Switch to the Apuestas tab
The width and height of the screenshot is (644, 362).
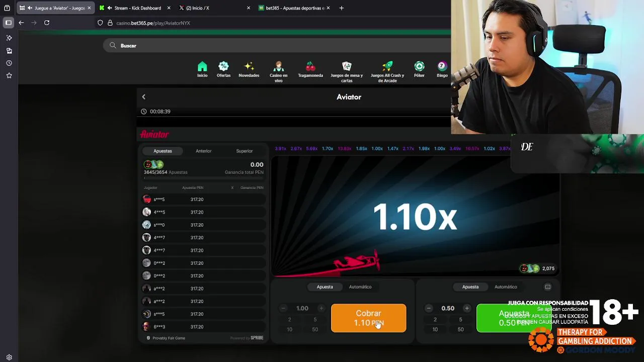click(163, 151)
